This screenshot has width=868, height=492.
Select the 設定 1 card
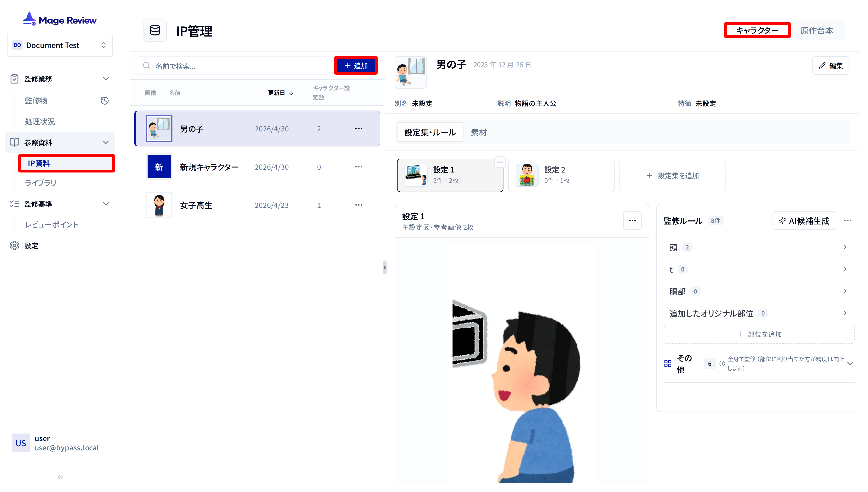click(x=450, y=175)
